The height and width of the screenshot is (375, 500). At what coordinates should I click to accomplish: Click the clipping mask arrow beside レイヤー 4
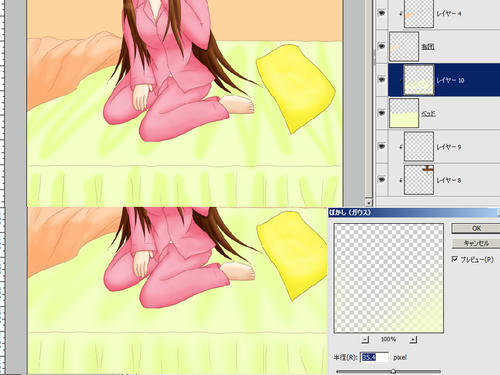(401, 13)
